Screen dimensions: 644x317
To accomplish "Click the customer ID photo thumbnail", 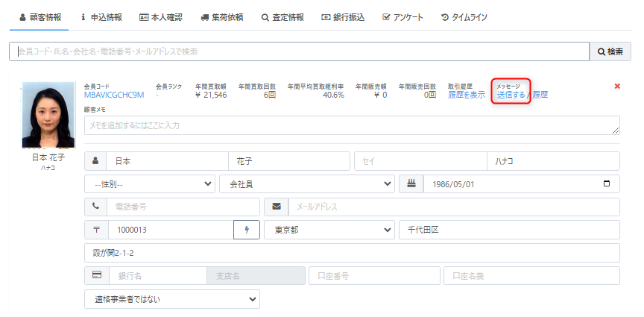I will (48, 114).
